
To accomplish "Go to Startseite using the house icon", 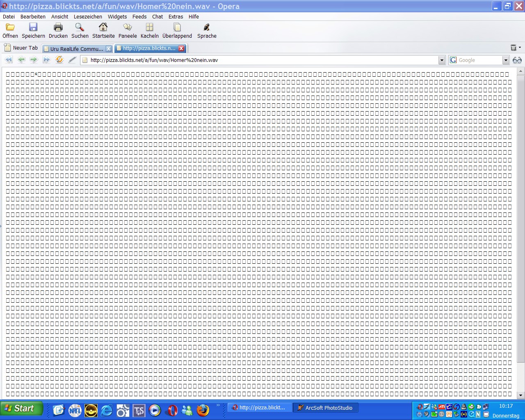I will point(103,27).
